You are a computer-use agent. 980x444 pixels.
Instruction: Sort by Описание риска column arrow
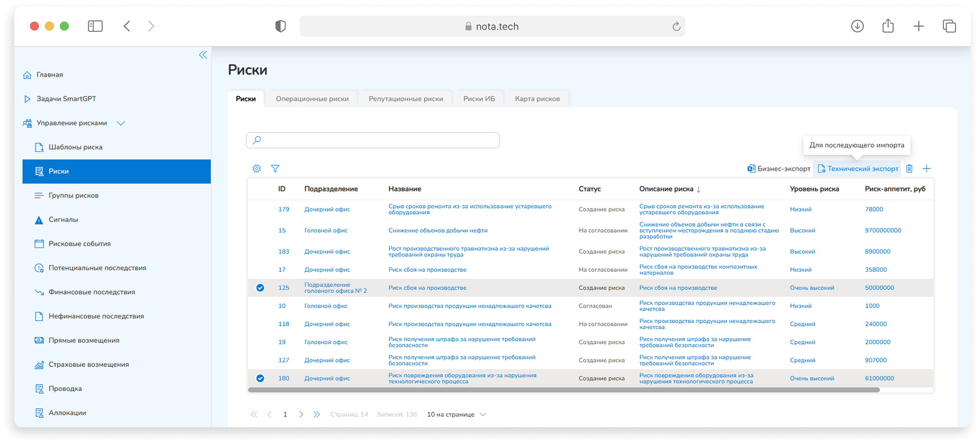(698, 189)
